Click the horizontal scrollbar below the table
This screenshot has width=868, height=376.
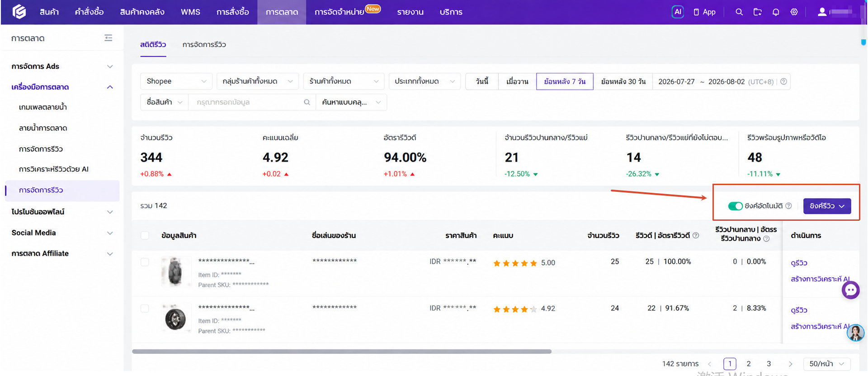341,351
